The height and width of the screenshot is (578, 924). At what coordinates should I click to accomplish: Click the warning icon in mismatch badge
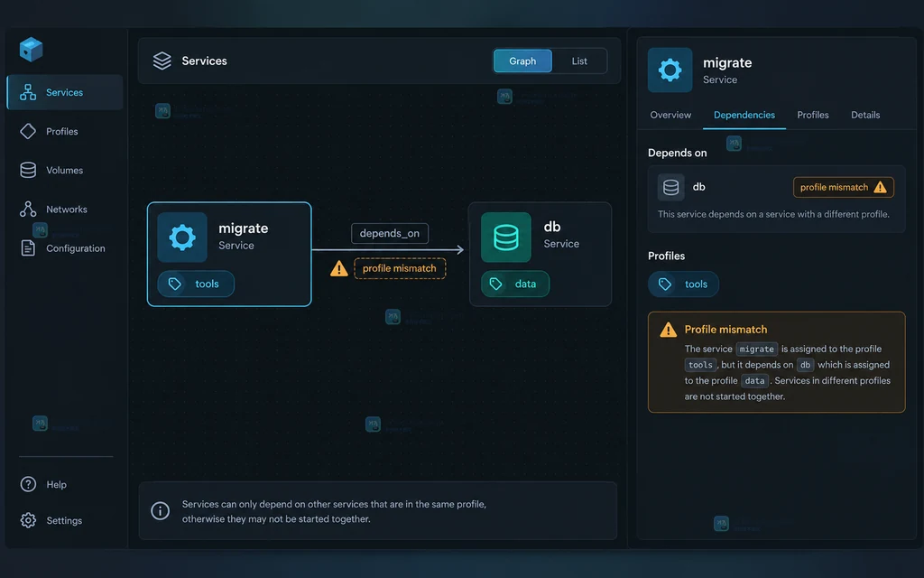(880, 187)
